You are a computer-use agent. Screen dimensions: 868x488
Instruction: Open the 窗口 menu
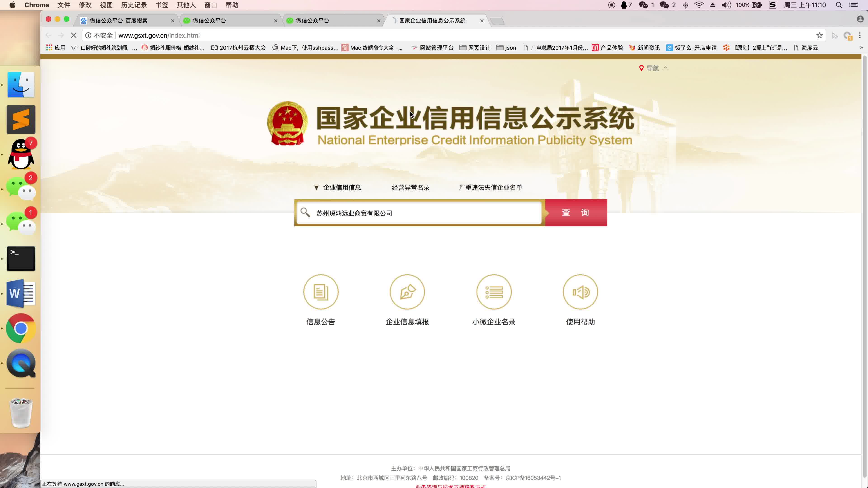click(x=211, y=5)
